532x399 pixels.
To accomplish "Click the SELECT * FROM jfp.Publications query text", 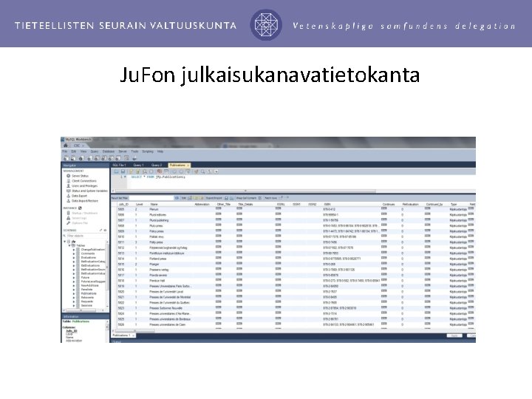I will pos(158,177).
